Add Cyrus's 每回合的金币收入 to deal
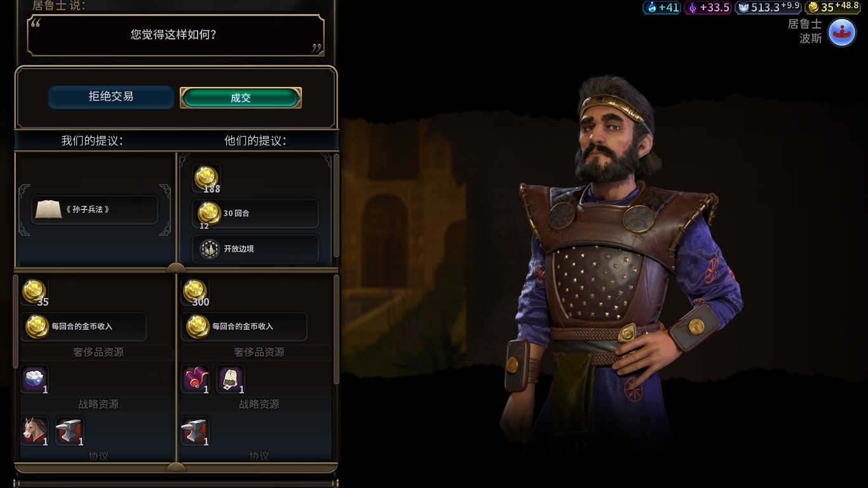The image size is (868, 488). pos(244,326)
